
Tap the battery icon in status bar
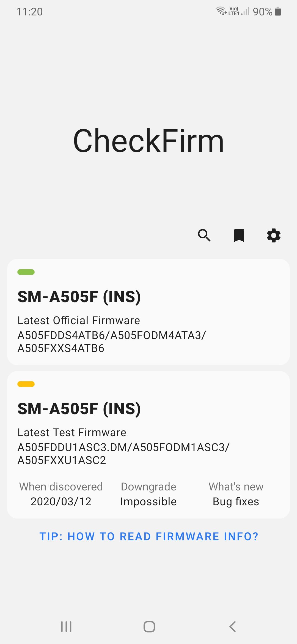[x=278, y=12]
